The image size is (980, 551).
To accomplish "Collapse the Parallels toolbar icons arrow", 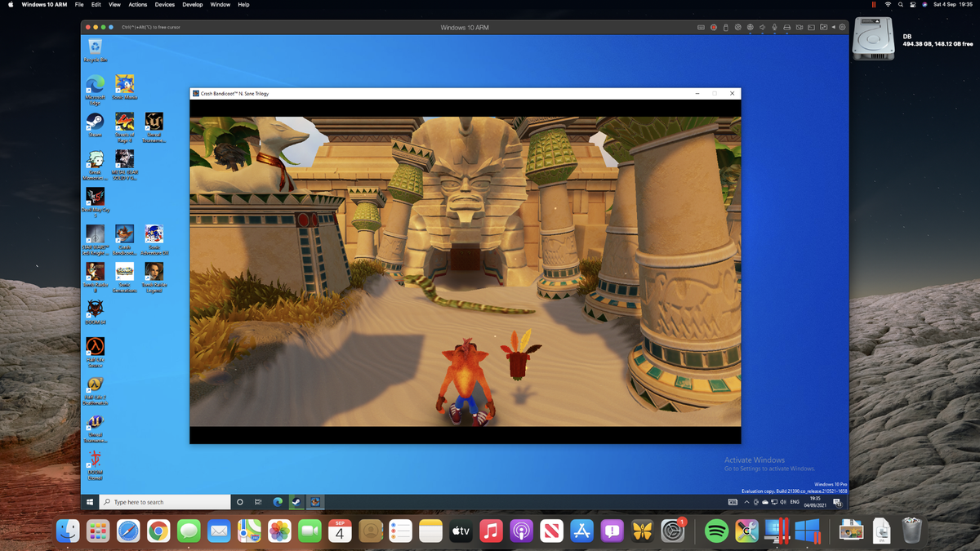I will 834,27.
